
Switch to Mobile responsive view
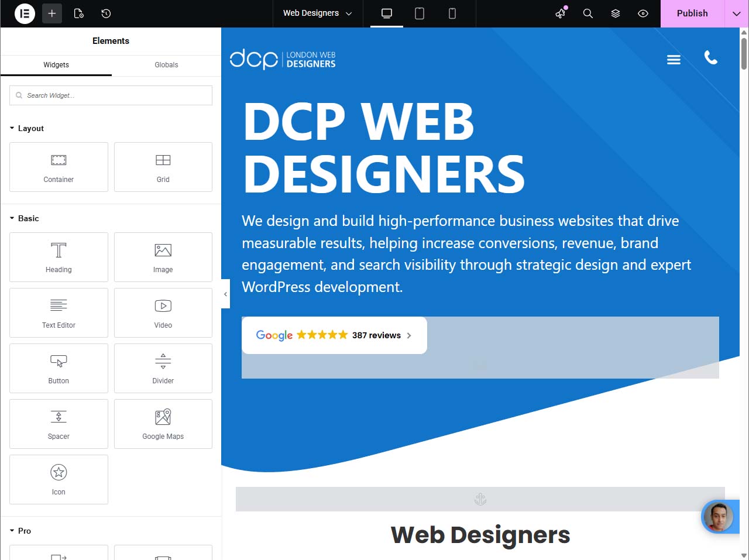pyautogui.click(x=452, y=13)
